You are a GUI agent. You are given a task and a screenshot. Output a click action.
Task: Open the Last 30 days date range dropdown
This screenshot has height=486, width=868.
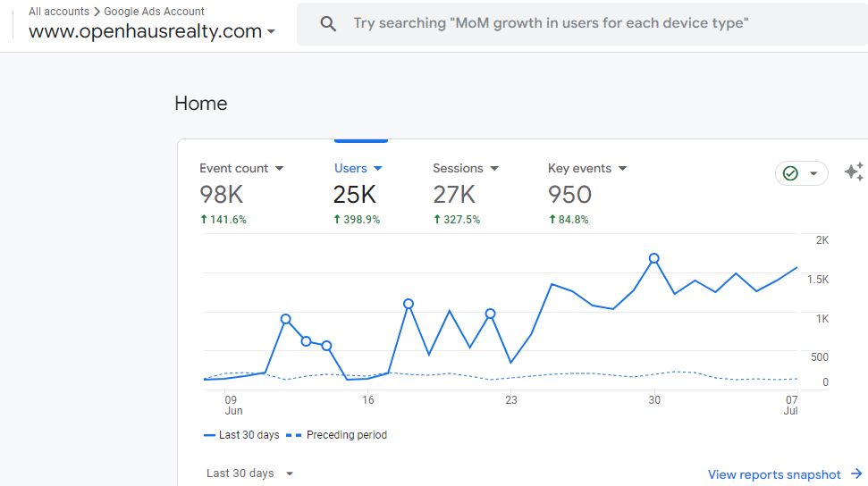click(x=249, y=473)
